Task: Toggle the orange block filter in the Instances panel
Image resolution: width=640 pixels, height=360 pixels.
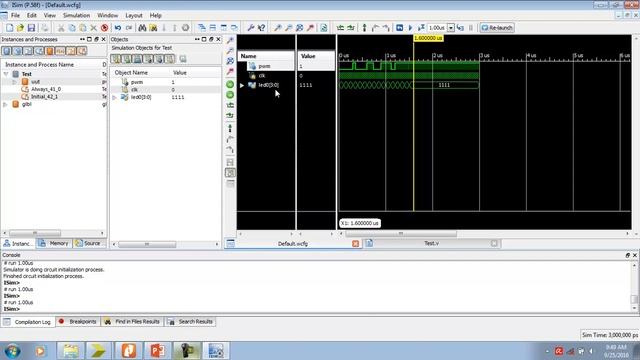Action: 49,51
